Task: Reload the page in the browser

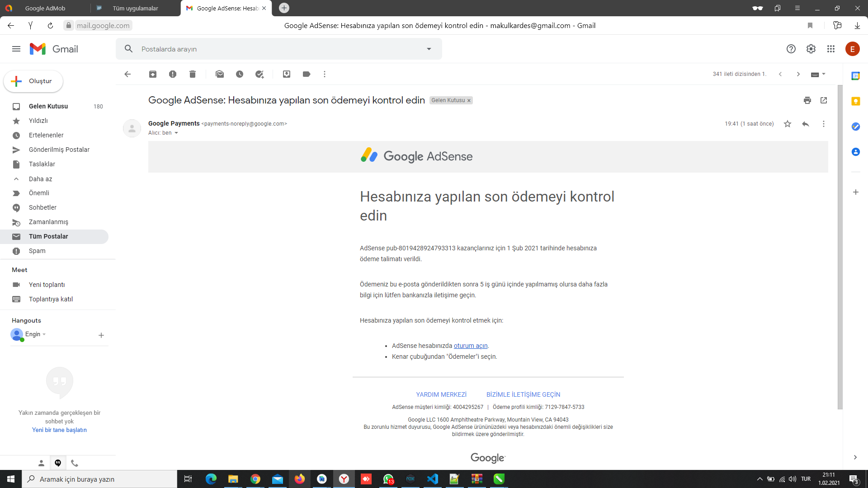Action: click(x=50, y=26)
